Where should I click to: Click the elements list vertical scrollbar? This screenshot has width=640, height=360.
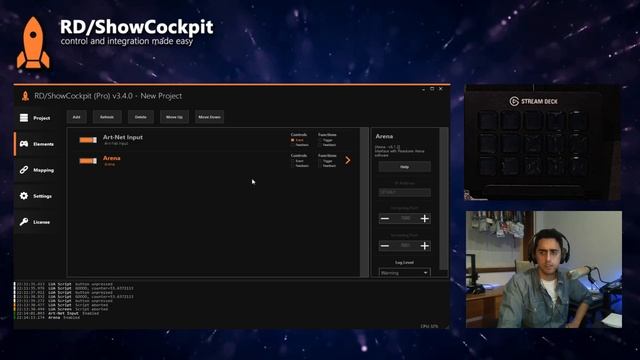[x=364, y=202]
